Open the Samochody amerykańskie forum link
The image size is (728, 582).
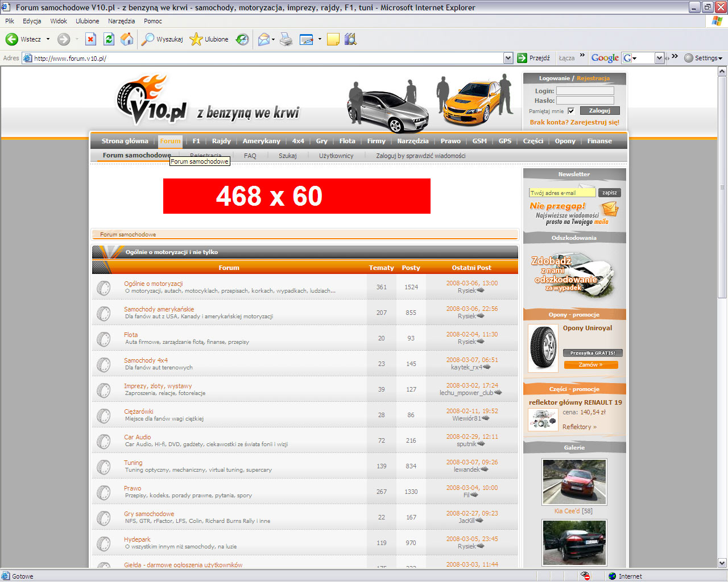(x=159, y=309)
